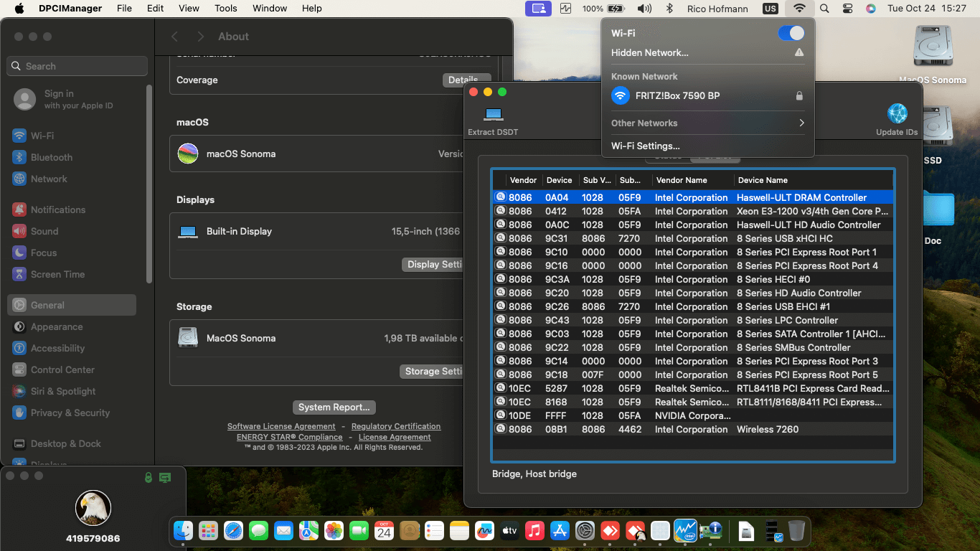This screenshot has height=551, width=980.
Task: Select the FRITZ!Box 7590 BP network
Action: pos(677,96)
